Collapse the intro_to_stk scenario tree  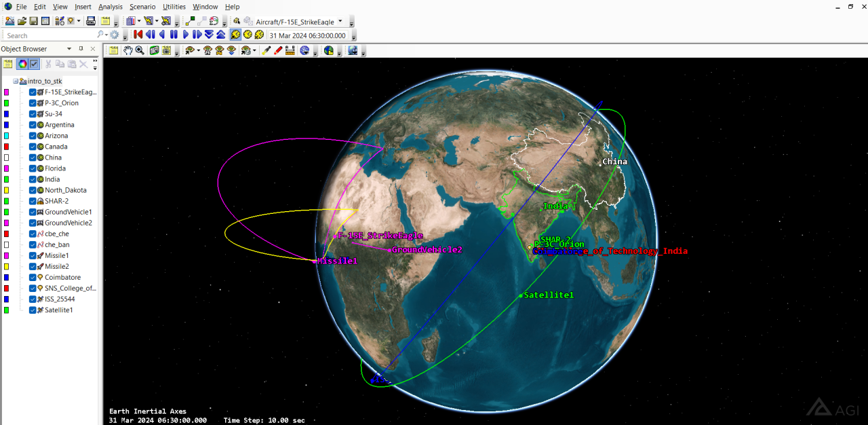16,81
